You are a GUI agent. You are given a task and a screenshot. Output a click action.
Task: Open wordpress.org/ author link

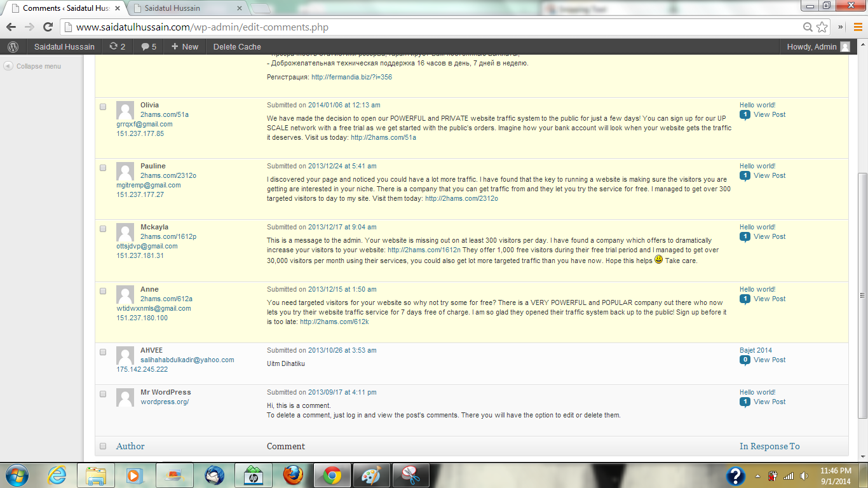point(165,402)
